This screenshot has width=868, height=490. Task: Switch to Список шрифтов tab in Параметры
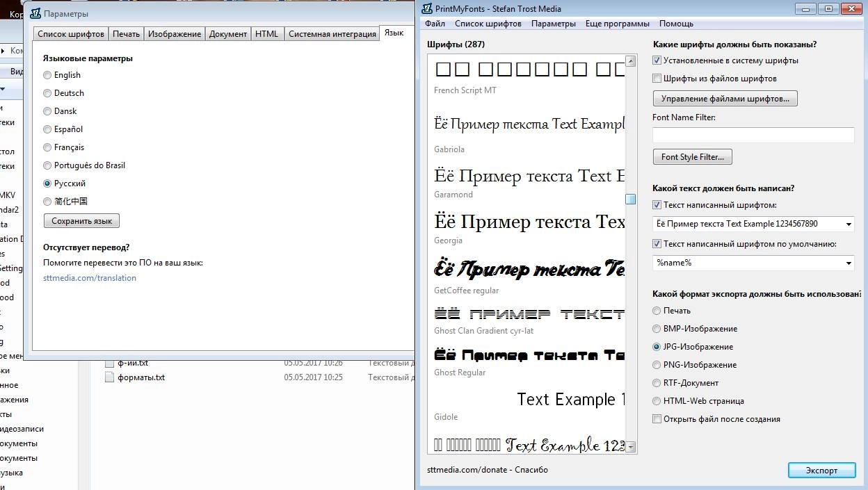coord(71,34)
